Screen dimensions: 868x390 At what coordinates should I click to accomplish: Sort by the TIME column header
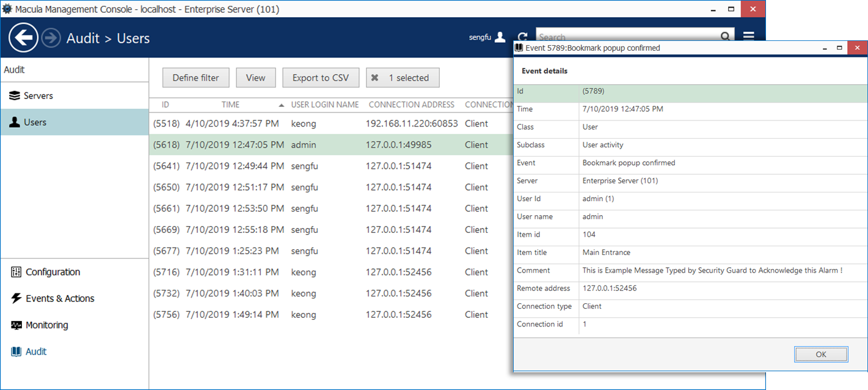[x=230, y=105]
